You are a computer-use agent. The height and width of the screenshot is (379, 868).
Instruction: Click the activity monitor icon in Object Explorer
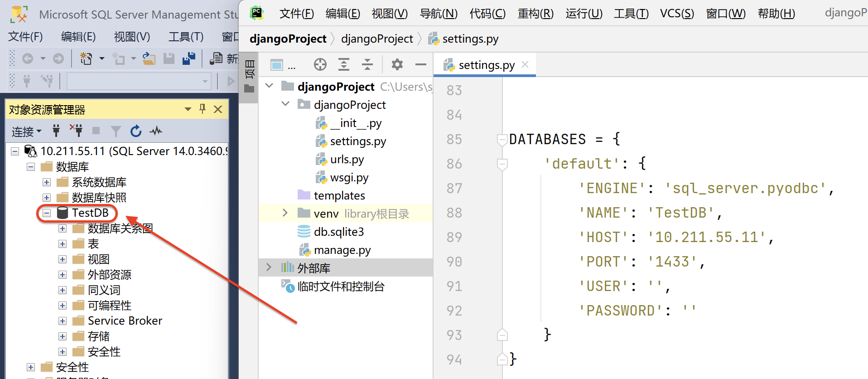coord(156,131)
